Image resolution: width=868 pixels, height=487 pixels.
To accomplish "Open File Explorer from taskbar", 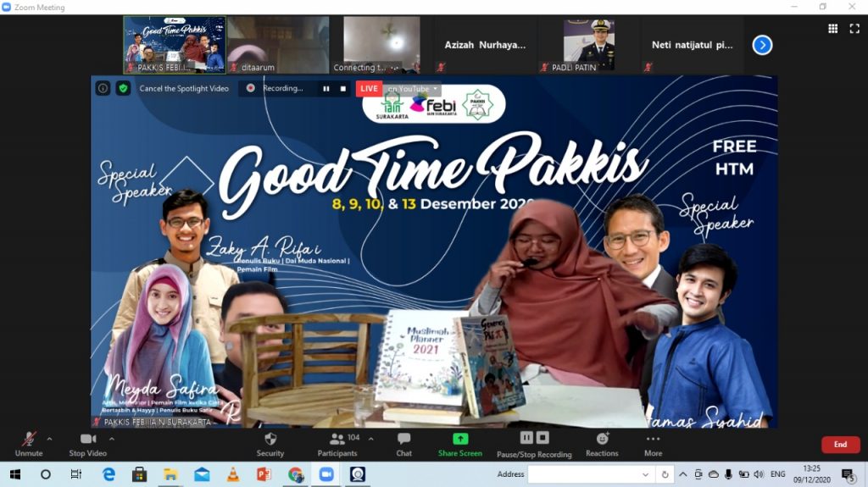I will point(170,474).
